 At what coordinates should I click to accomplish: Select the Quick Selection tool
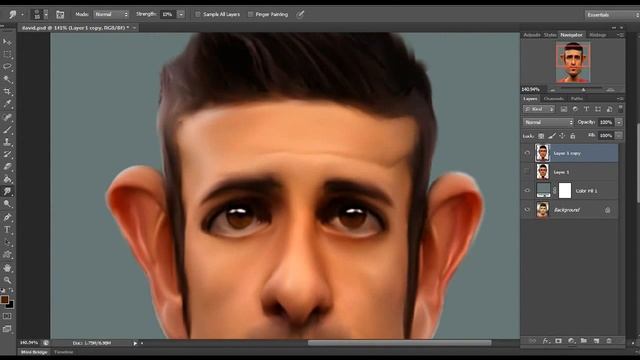(7, 79)
